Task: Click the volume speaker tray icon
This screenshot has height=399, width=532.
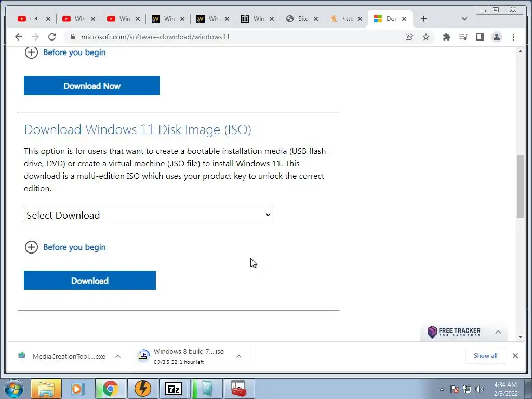Action: (x=479, y=389)
